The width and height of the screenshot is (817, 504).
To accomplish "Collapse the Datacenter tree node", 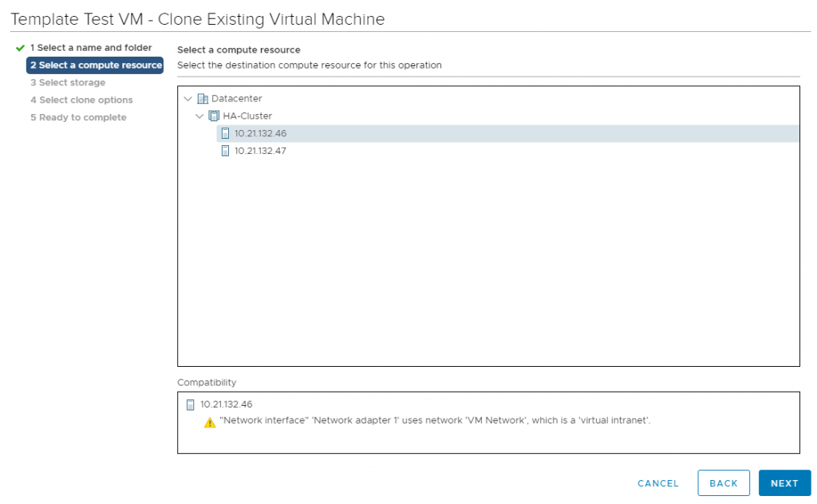I will (189, 98).
